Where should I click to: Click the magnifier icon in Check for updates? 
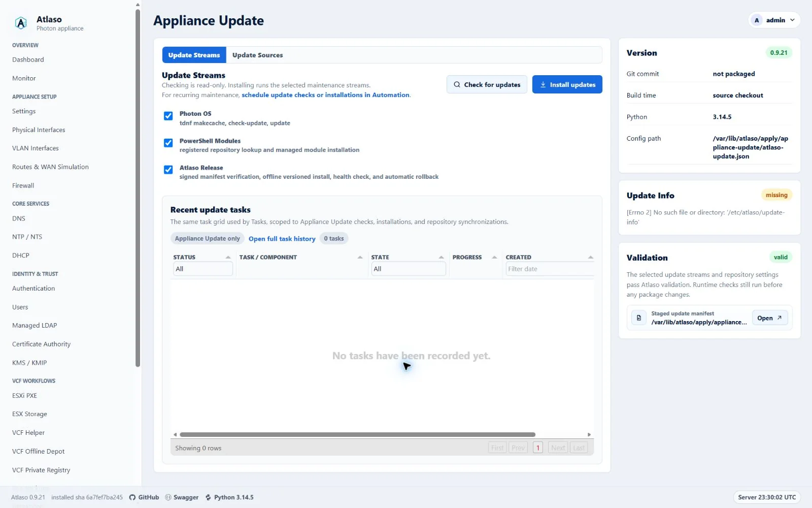(x=457, y=85)
